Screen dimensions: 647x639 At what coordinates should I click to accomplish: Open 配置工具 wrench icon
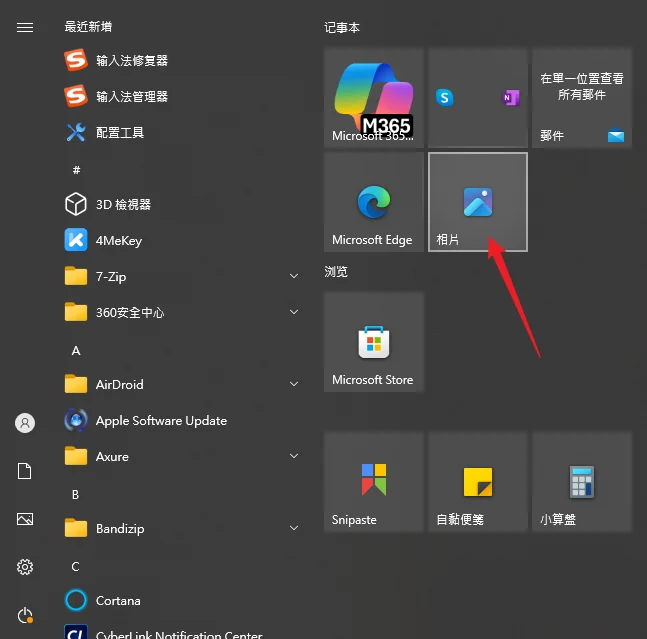point(76,132)
